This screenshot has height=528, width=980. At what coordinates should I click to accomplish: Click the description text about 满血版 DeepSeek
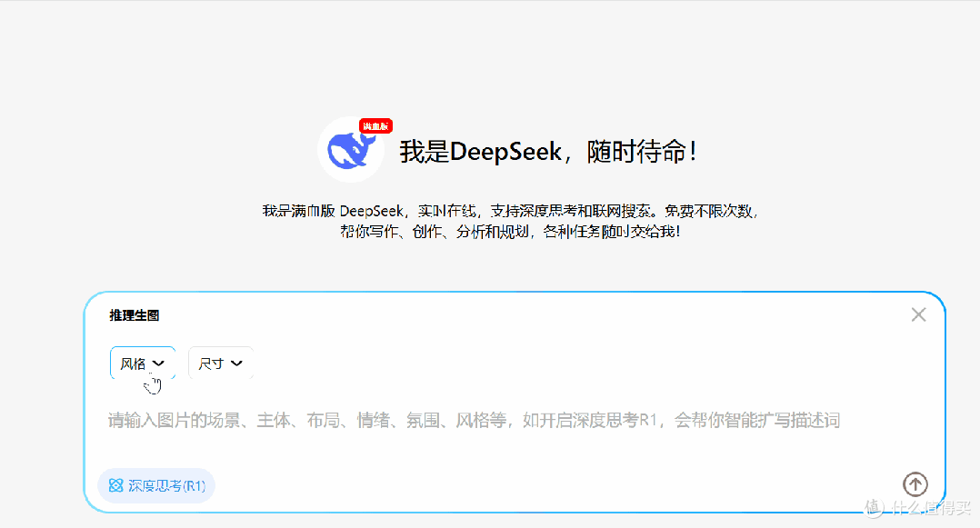pos(510,221)
